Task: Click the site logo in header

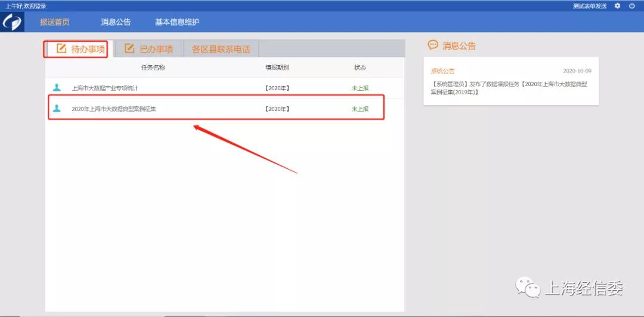Action: click(x=12, y=22)
